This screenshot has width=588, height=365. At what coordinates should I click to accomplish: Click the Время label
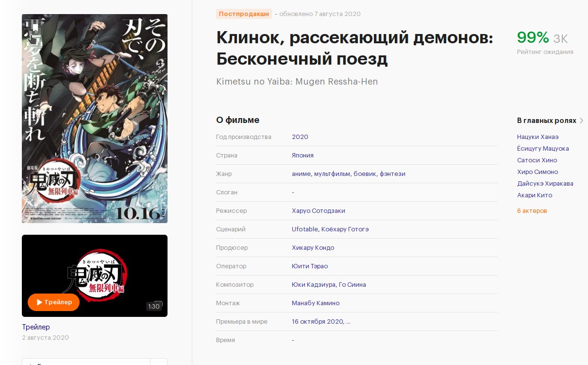(225, 340)
